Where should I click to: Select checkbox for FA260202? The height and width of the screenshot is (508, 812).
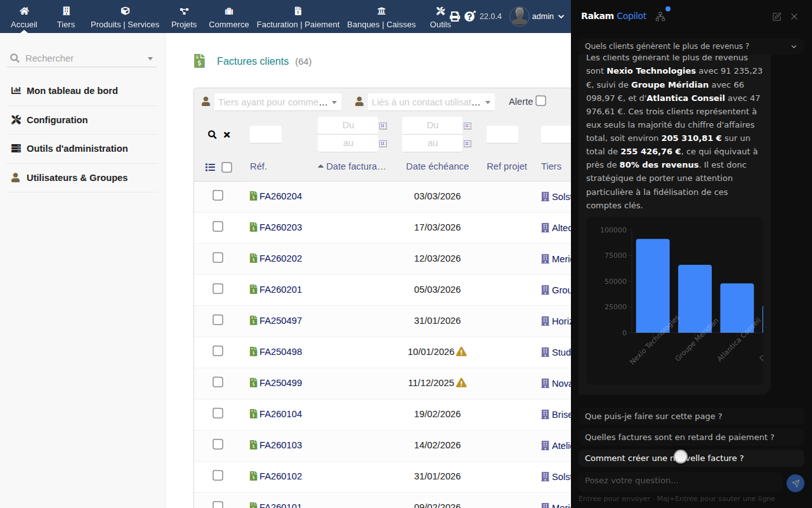[x=218, y=258]
